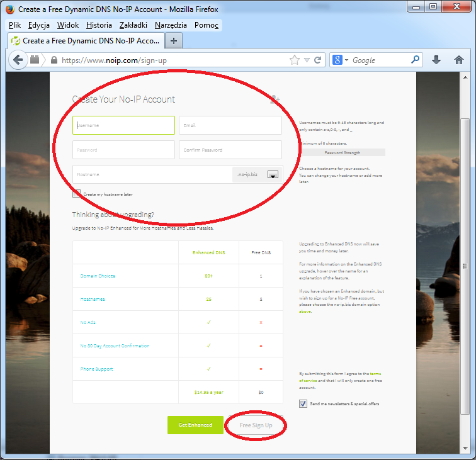Open the Widok menu
This screenshot has height=460, width=476.
pos(68,25)
